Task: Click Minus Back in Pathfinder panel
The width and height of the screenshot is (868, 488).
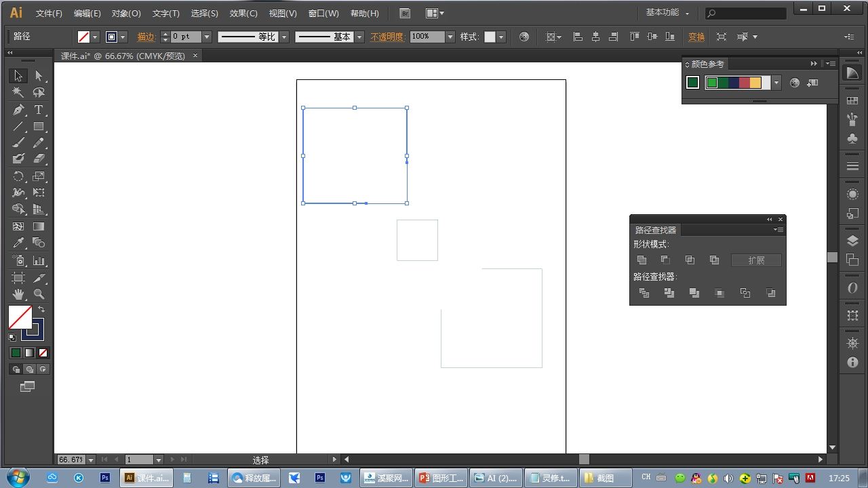Action: [770, 293]
